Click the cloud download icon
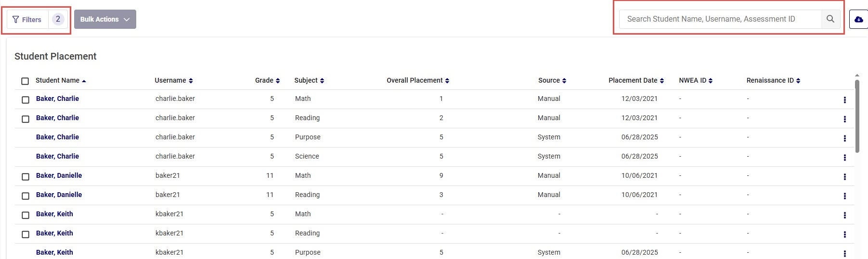Image resolution: width=868 pixels, height=259 pixels. click(858, 20)
